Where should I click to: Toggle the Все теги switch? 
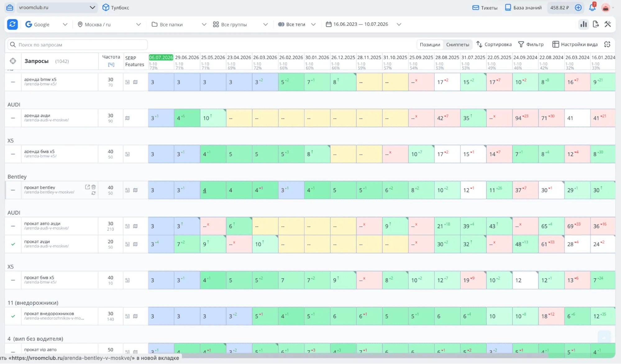[281, 24]
